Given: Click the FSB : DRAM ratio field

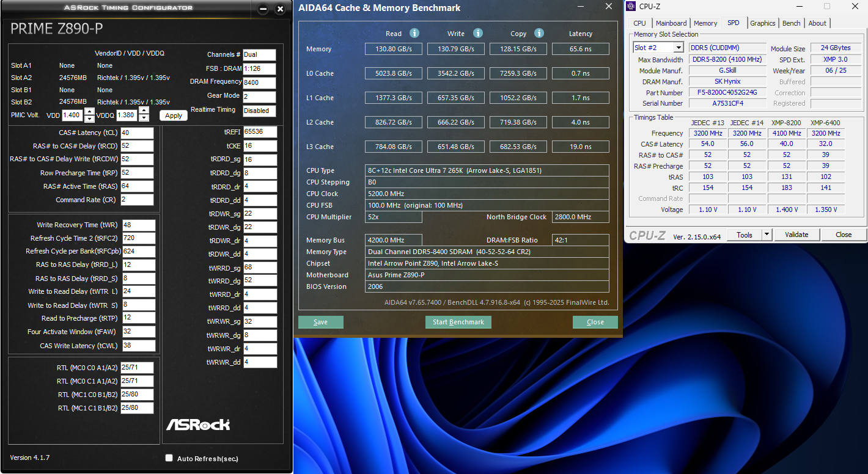Looking at the screenshot, I should (259, 69).
